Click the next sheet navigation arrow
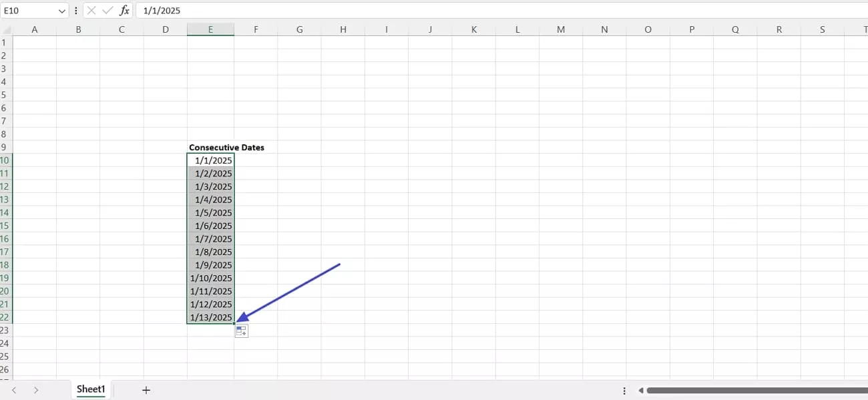The image size is (868, 400). [x=37, y=389]
